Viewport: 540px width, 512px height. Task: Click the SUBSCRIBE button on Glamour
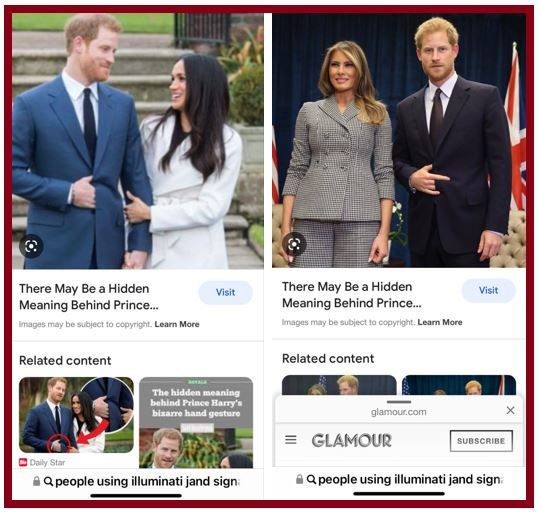point(481,441)
